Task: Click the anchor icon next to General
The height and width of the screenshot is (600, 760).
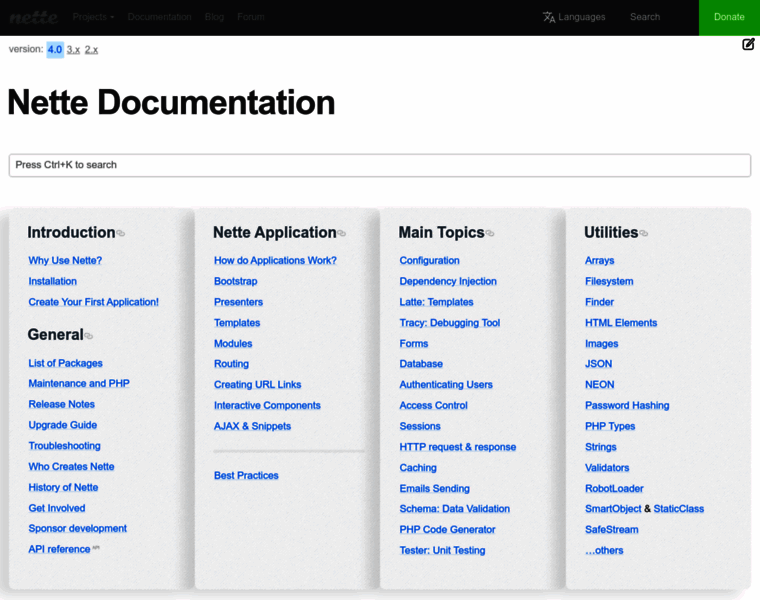Action: [89, 335]
